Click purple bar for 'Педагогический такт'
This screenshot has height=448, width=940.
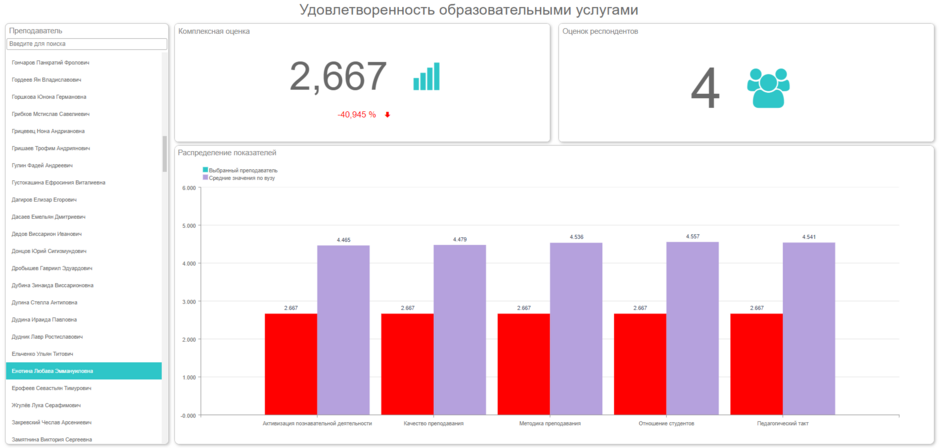tap(808, 328)
